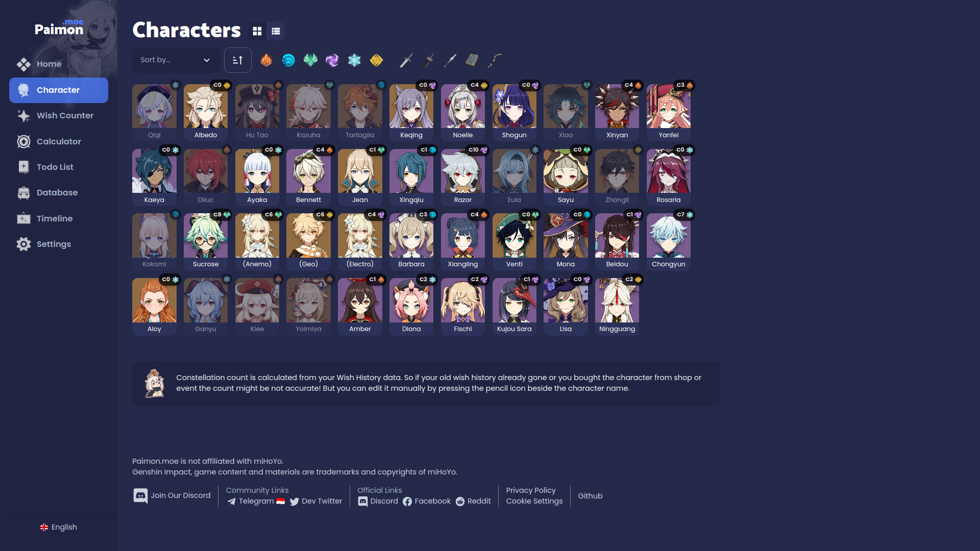Click Join Our Discord link
This screenshot has width=980, height=551.
pos(172,495)
